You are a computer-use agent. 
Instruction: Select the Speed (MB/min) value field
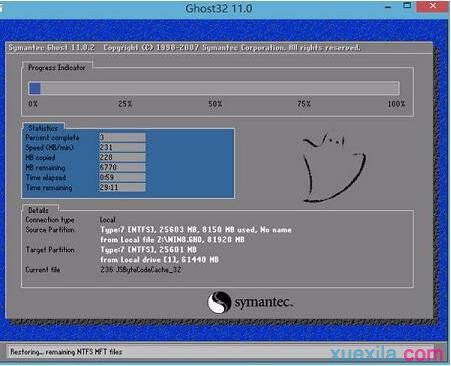coord(122,147)
